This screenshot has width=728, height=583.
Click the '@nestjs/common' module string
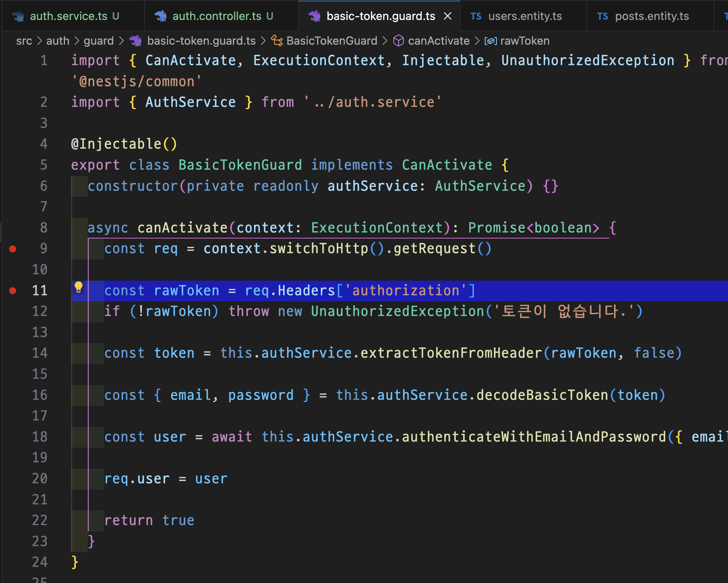coord(136,82)
